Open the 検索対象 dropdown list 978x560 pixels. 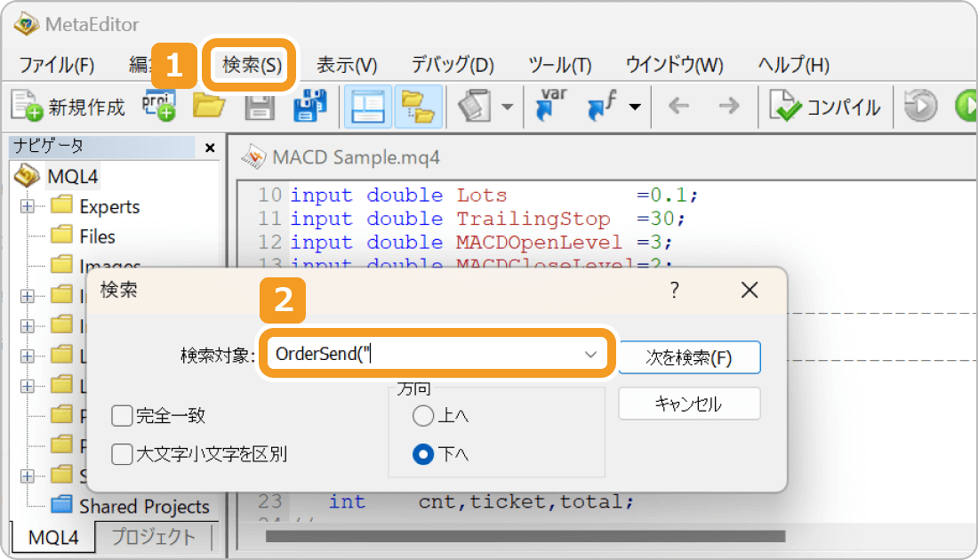pyautogui.click(x=589, y=354)
